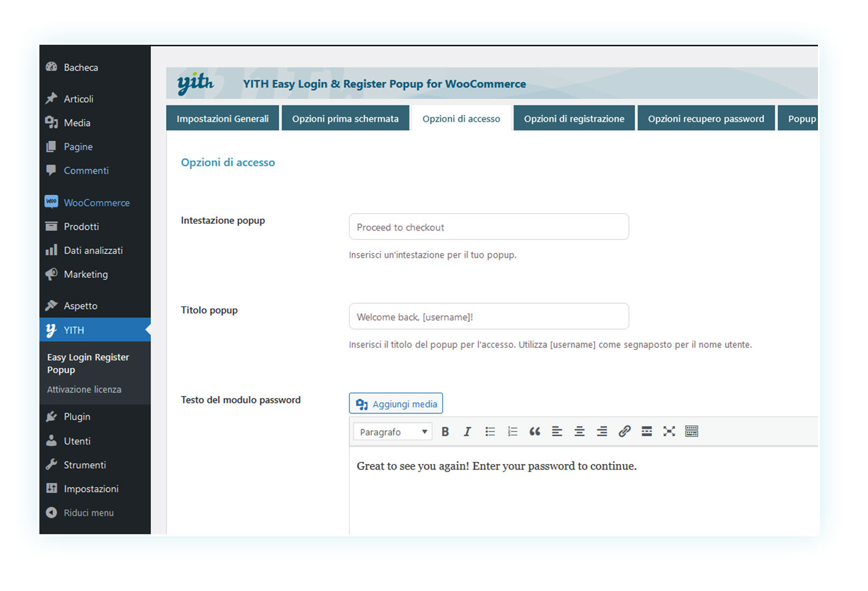Enable fullscreen editor mode

click(669, 432)
